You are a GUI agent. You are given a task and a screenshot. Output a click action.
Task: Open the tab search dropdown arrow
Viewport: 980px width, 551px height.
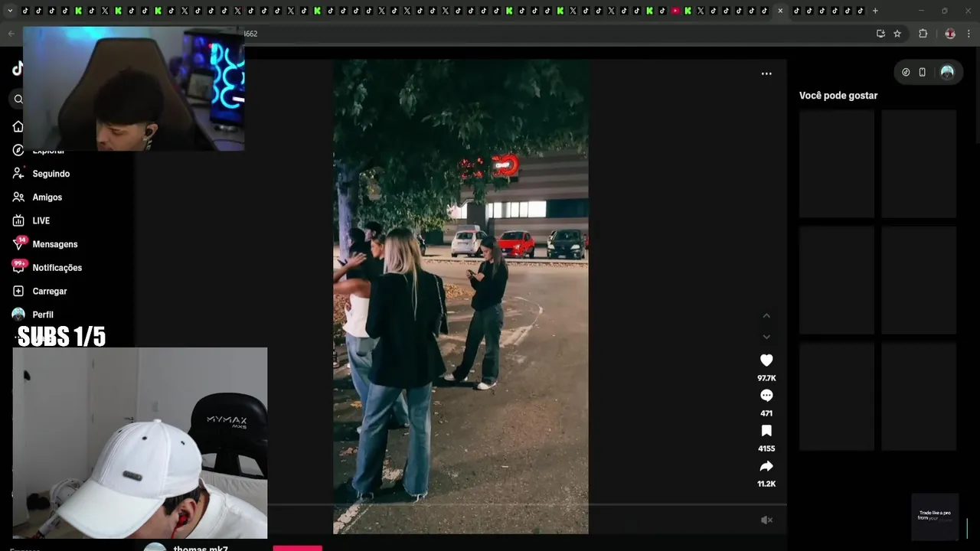tap(10, 11)
